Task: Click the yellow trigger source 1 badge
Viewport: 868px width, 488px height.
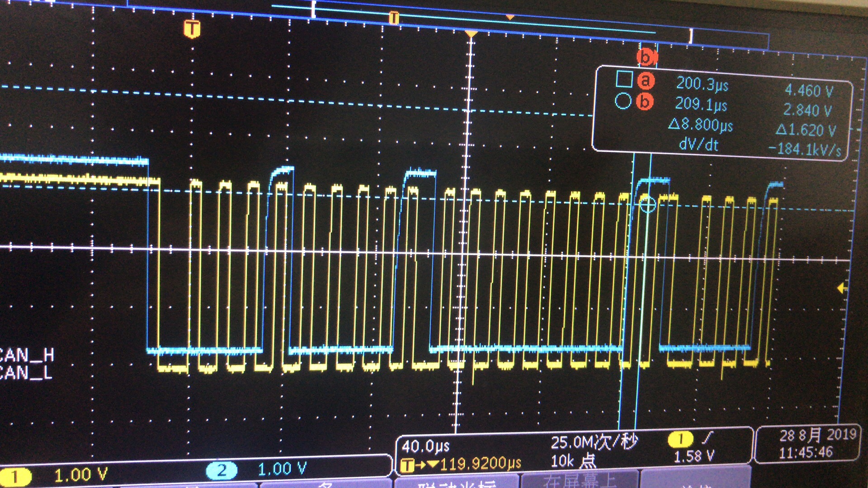Action: pos(680,439)
